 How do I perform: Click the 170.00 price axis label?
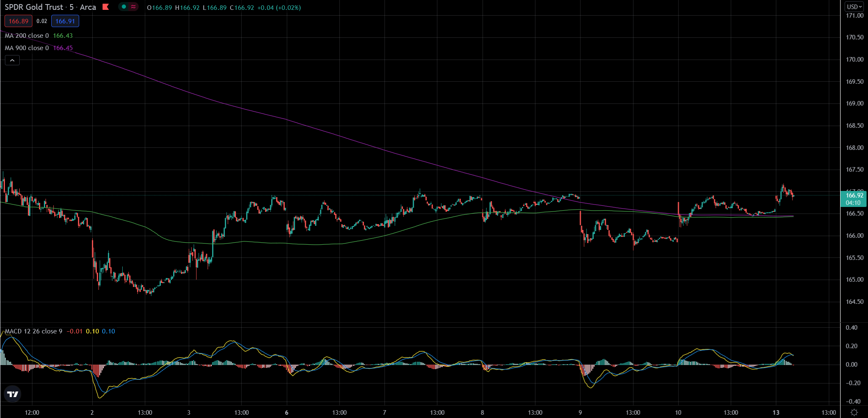(x=854, y=60)
